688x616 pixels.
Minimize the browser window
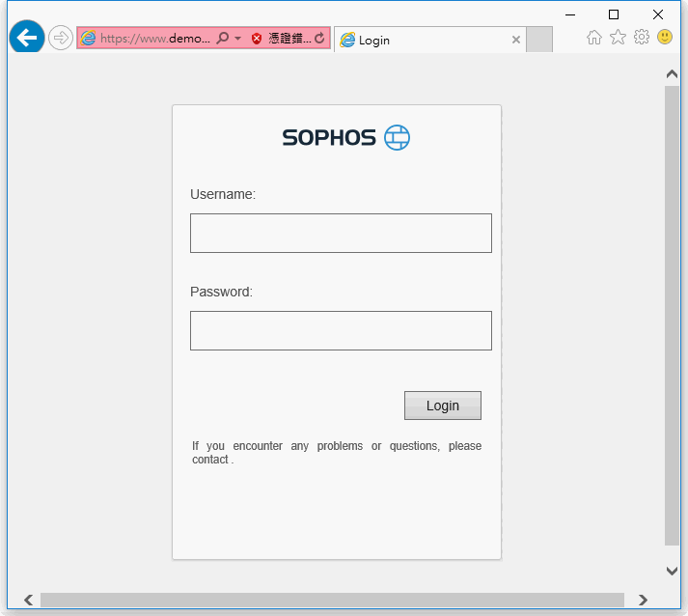(x=570, y=14)
